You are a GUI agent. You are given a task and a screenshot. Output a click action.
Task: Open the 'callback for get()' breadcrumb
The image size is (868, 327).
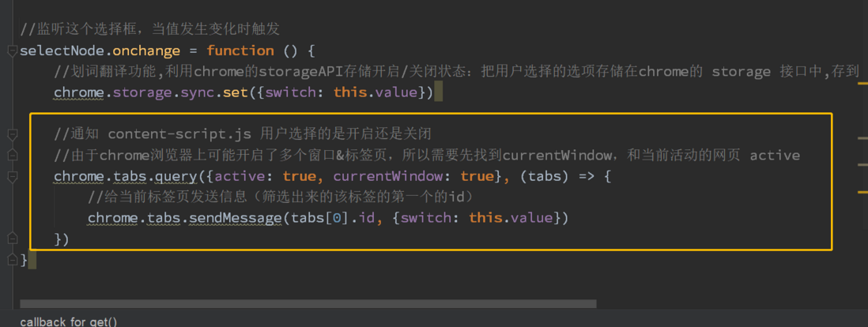click(x=69, y=322)
